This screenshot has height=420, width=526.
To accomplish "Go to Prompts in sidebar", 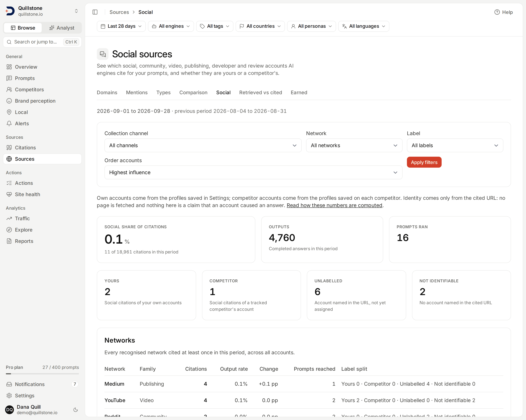I will 42,78.
